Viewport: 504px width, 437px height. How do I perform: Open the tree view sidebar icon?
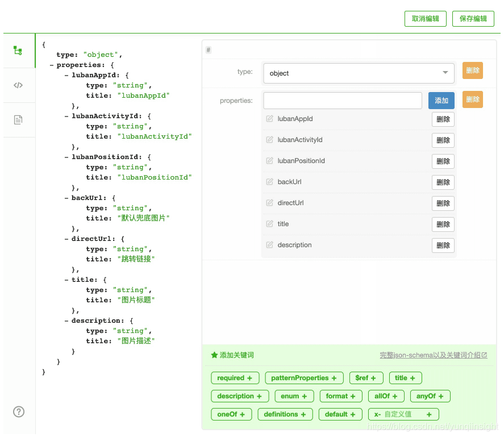[18, 51]
